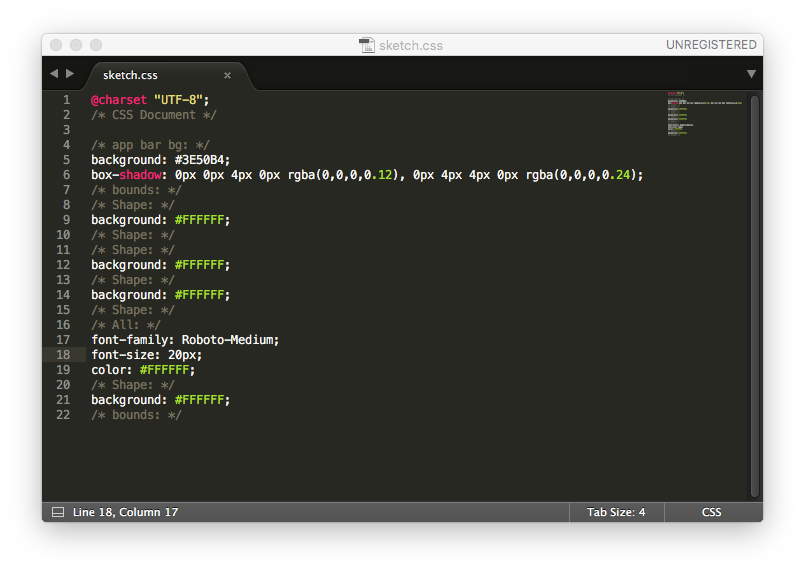805x572 pixels.
Task: Click the /* CSS Document */ comment
Action: 154,115
